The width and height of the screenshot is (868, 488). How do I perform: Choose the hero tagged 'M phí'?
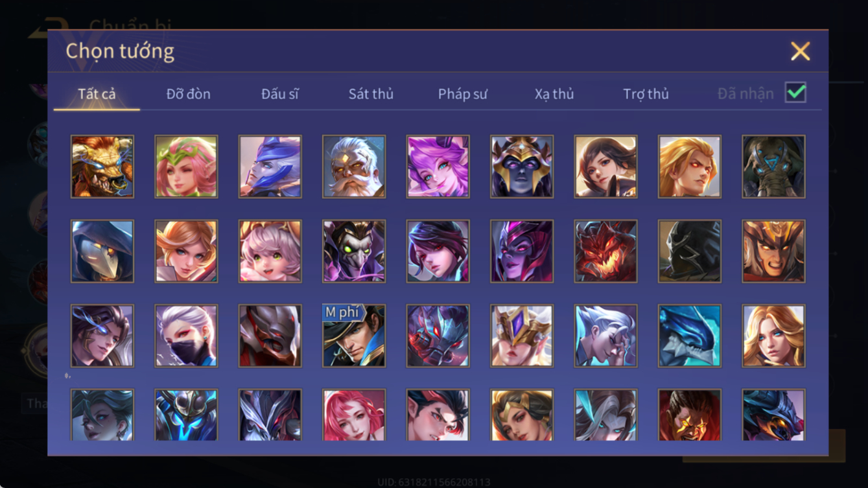pyautogui.click(x=354, y=336)
